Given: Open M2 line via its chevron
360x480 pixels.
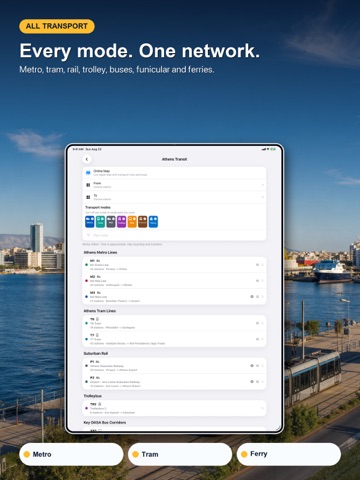Looking at the screenshot, I should tap(263, 281).
